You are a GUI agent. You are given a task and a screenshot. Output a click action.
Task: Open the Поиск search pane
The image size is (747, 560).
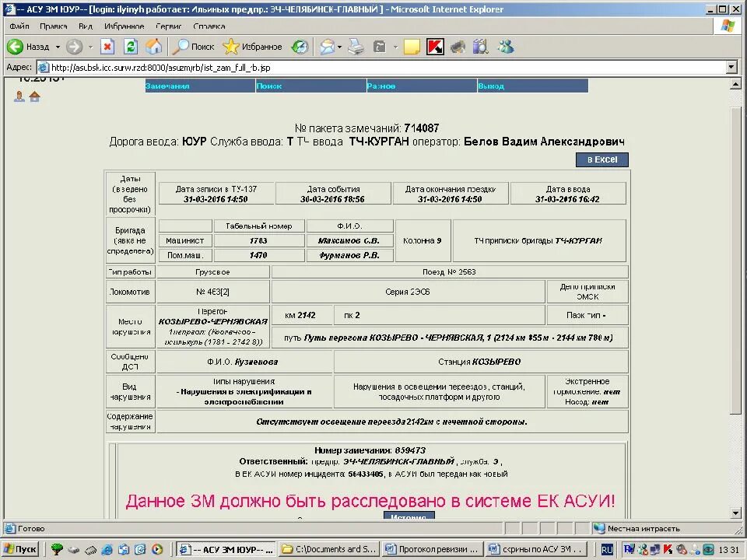(194, 47)
